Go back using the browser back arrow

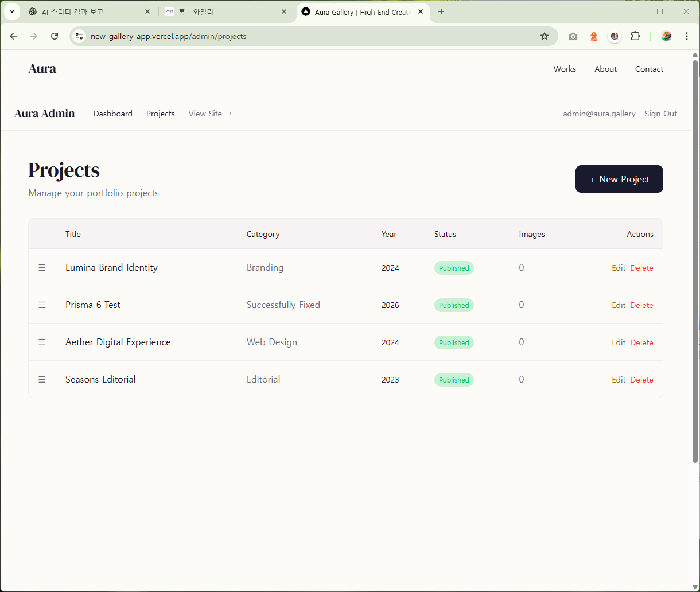pos(14,36)
